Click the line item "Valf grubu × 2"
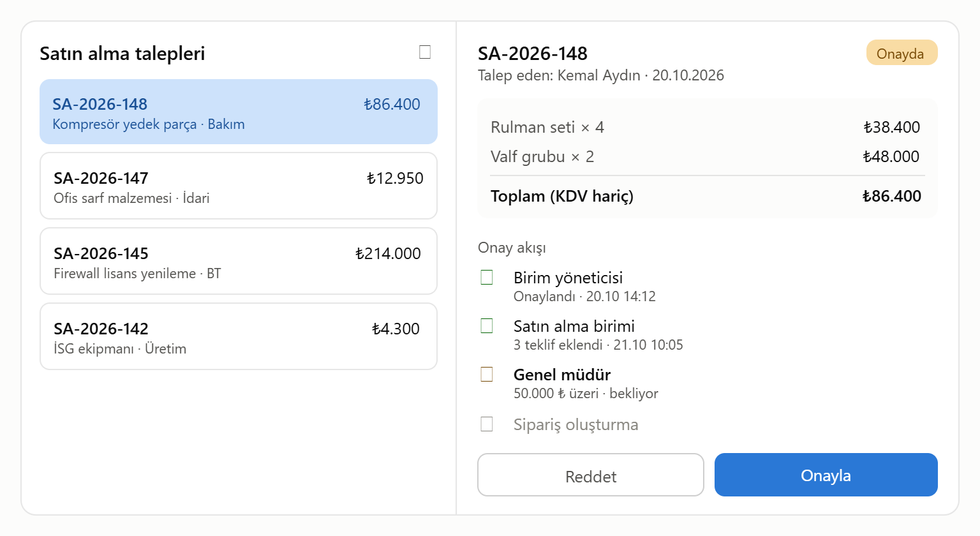Viewport: 980px width, 536px height. [x=542, y=156]
